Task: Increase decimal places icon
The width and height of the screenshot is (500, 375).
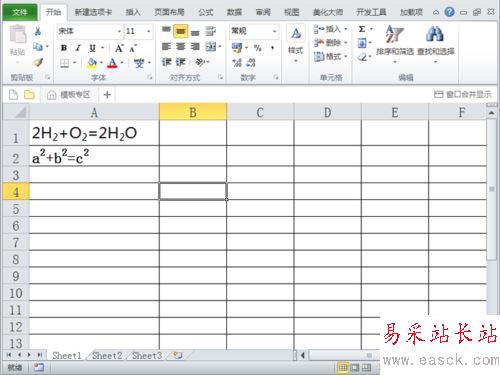Action: pyautogui.click(x=237, y=62)
